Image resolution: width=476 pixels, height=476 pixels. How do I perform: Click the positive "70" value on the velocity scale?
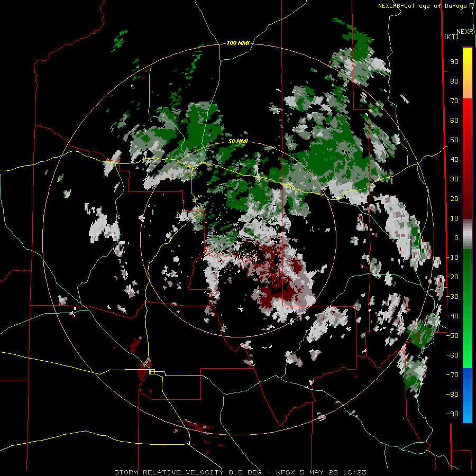tap(454, 101)
